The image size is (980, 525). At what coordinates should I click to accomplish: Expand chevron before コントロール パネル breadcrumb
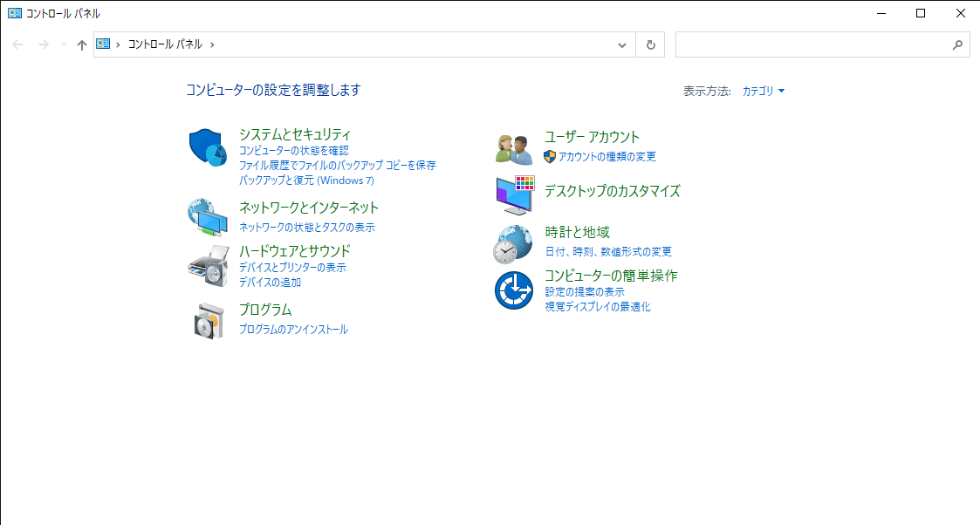[x=118, y=44]
